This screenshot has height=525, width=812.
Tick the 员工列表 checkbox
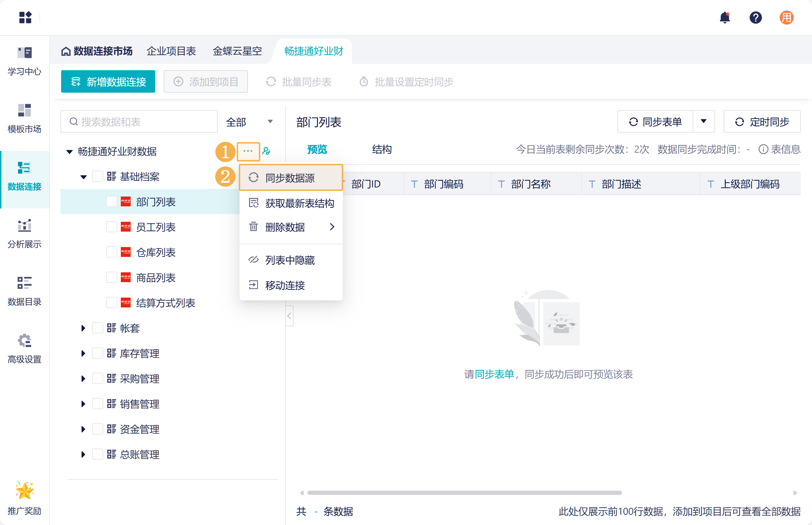(111, 227)
